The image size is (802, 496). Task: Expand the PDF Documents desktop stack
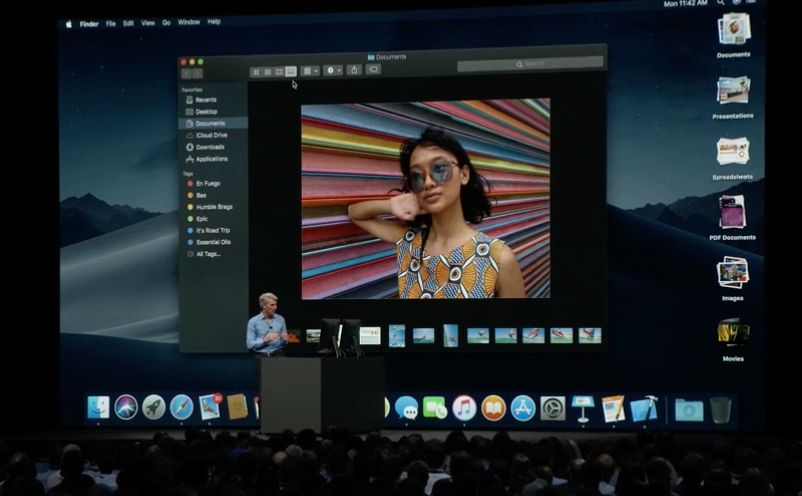click(x=732, y=212)
